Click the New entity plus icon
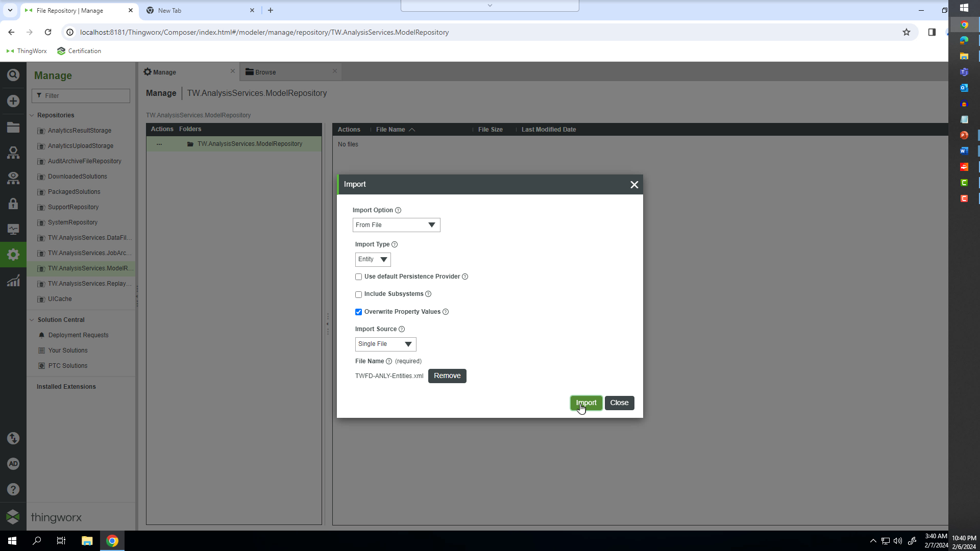The height and width of the screenshot is (551, 980). pos(13,101)
